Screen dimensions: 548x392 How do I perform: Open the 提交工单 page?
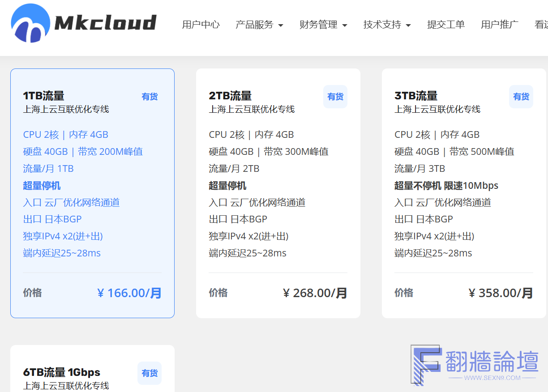(x=445, y=25)
